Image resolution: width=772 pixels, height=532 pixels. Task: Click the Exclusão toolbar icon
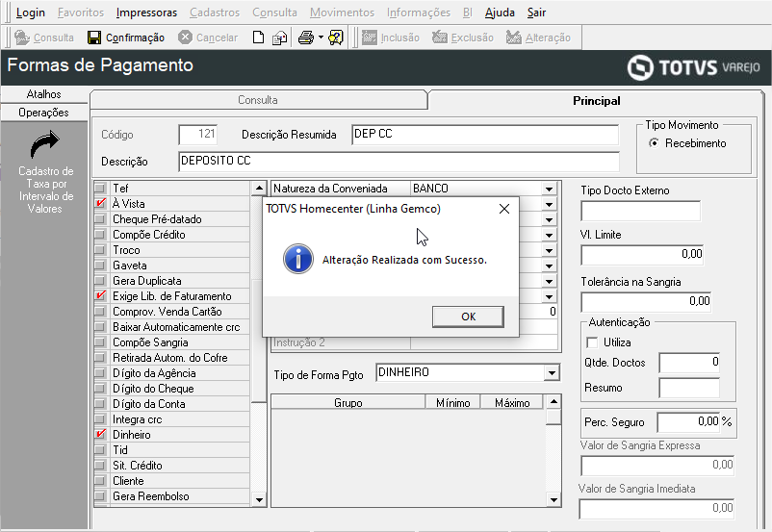tap(440, 38)
